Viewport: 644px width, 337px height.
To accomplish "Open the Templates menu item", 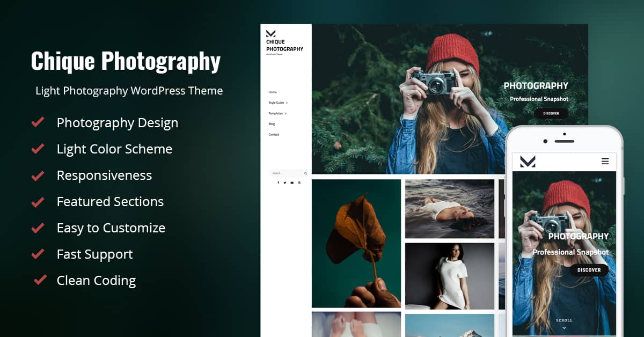I will coord(275,113).
